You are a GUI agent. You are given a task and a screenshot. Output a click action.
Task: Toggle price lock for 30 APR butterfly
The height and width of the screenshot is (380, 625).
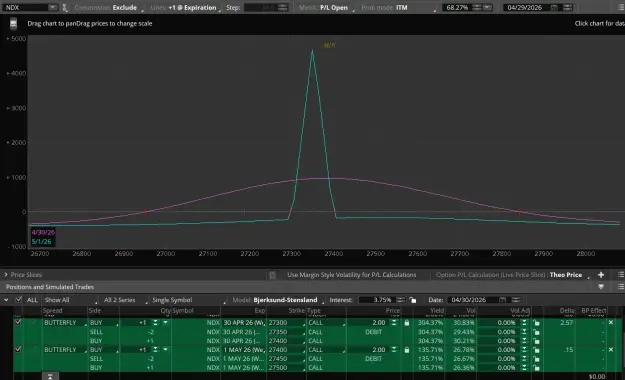[407, 323]
